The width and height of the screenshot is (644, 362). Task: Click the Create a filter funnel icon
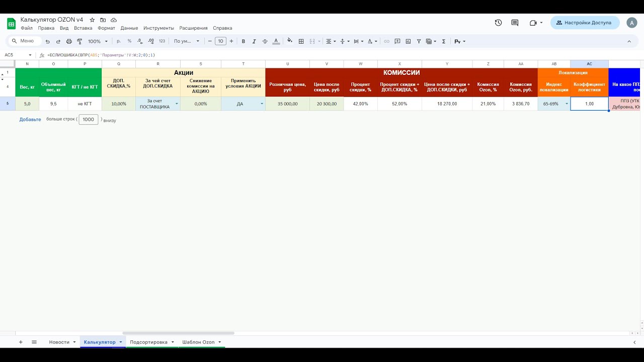419,41
